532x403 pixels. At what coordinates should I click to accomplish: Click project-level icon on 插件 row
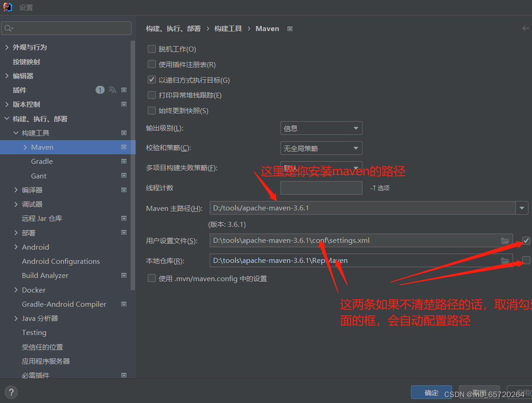pyautogui.click(x=124, y=90)
